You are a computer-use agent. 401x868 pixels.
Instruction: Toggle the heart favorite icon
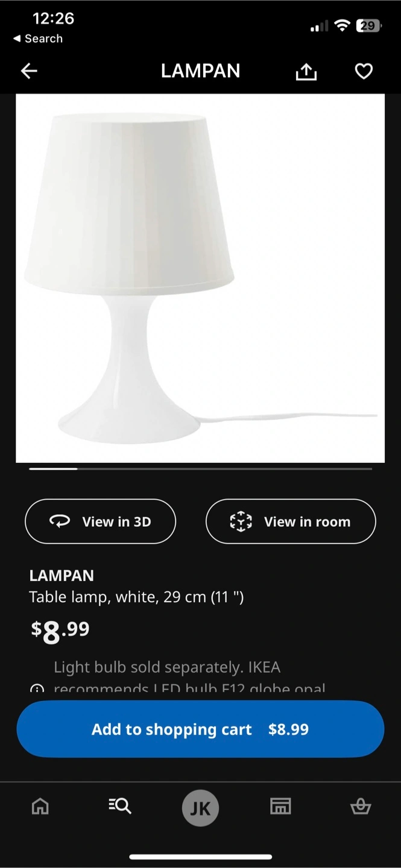pyautogui.click(x=364, y=72)
